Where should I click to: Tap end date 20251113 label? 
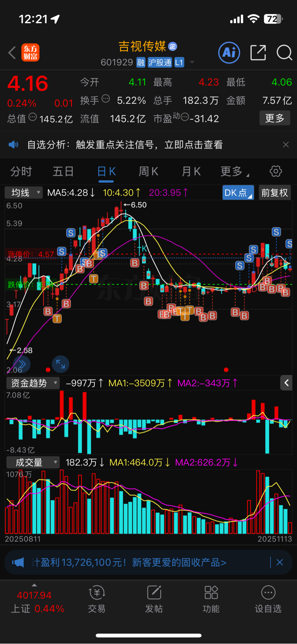(275, 539)
